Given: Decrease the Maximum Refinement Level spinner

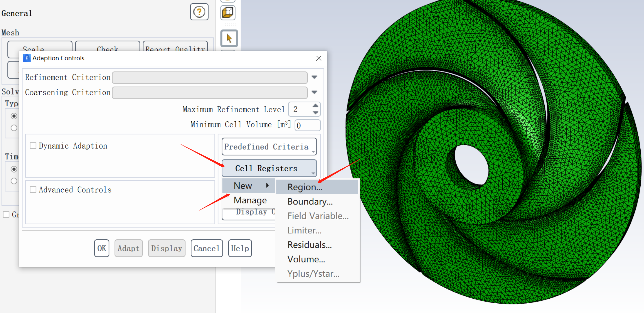Looking at the screenshot, I should click(316, 113).
